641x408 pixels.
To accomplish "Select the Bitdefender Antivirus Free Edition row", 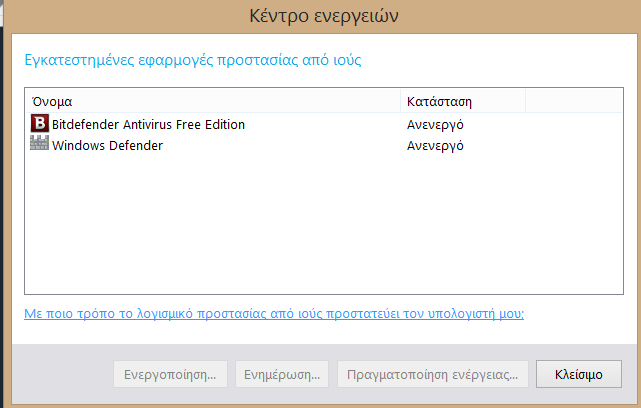I will point(324,123).
